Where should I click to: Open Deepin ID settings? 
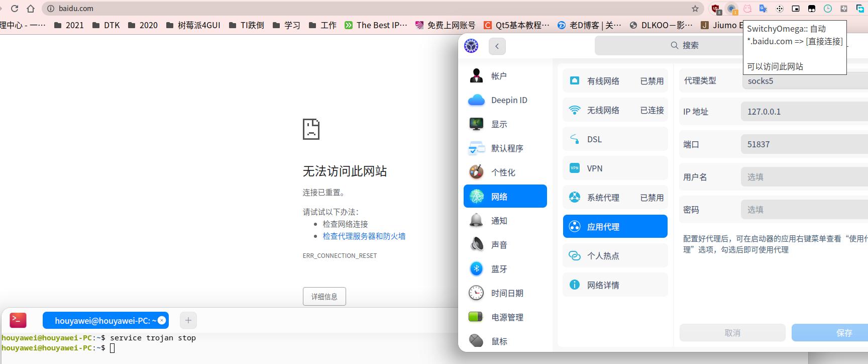(505, 100)
